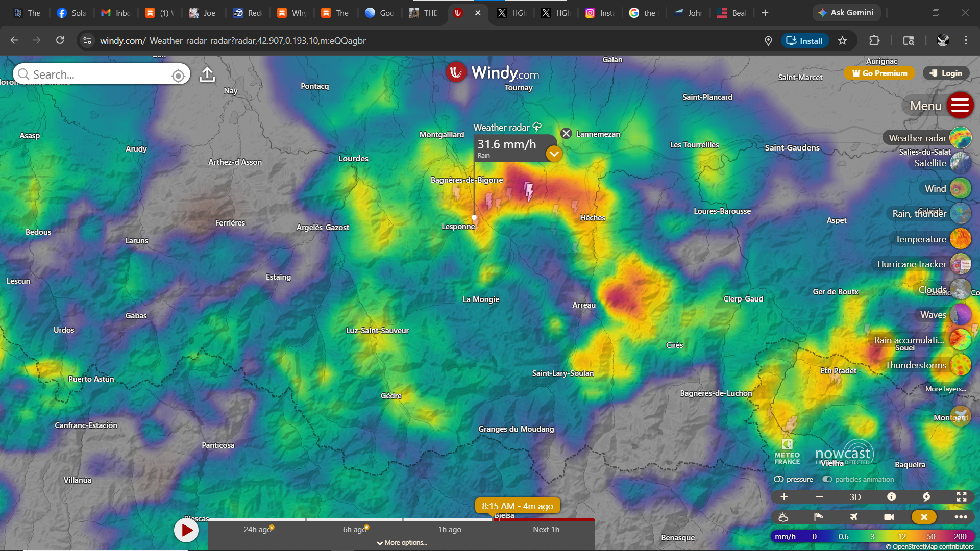This screenshot has width=980, height=551.
Task: Enable 3D map mode
Action: click(855, 497)
